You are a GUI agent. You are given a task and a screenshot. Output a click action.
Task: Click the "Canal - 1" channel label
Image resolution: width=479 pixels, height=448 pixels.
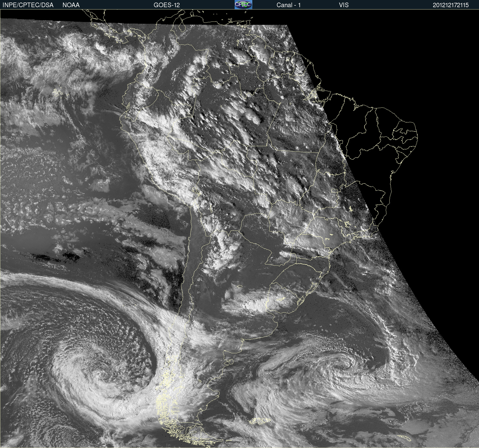pyautogui.click(x=288, y=5)
